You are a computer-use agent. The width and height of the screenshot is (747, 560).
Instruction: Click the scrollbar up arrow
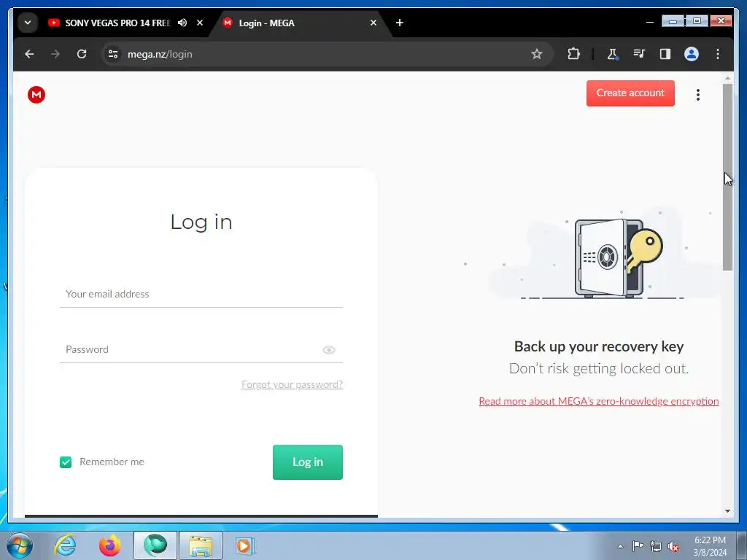[x=727, y=78]
